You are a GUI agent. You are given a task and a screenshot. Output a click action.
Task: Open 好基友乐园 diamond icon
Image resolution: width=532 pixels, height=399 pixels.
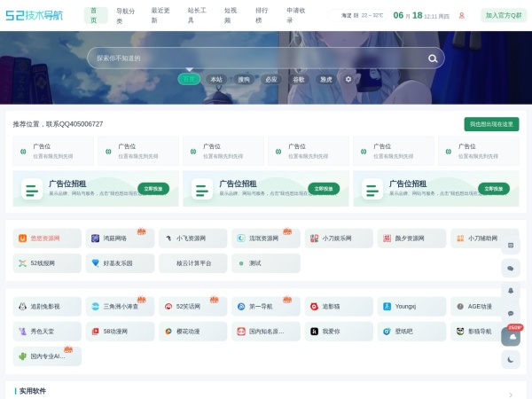pos(96,263)
